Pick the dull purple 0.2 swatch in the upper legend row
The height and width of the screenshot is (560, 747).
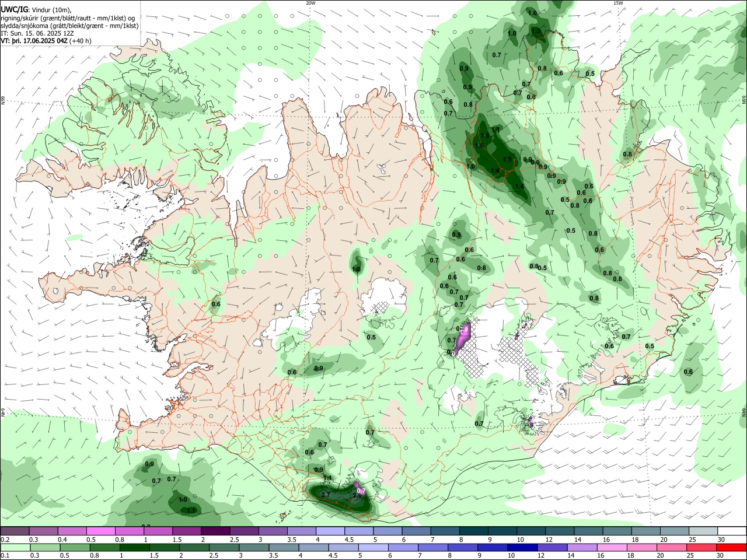15,531
